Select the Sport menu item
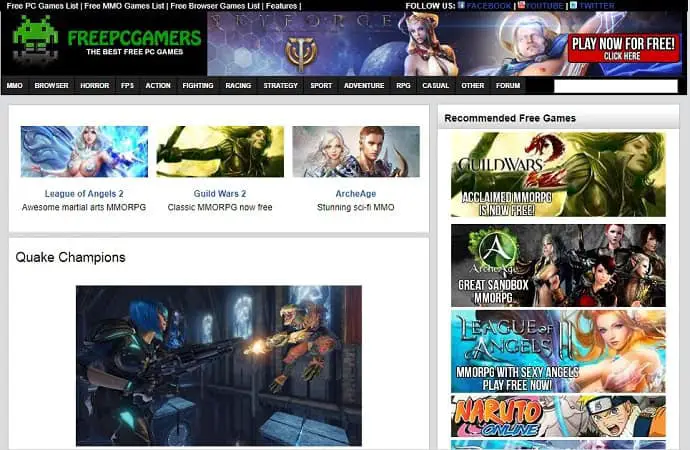This screenshot has width=690, height=450. click(x=321, y=85)
